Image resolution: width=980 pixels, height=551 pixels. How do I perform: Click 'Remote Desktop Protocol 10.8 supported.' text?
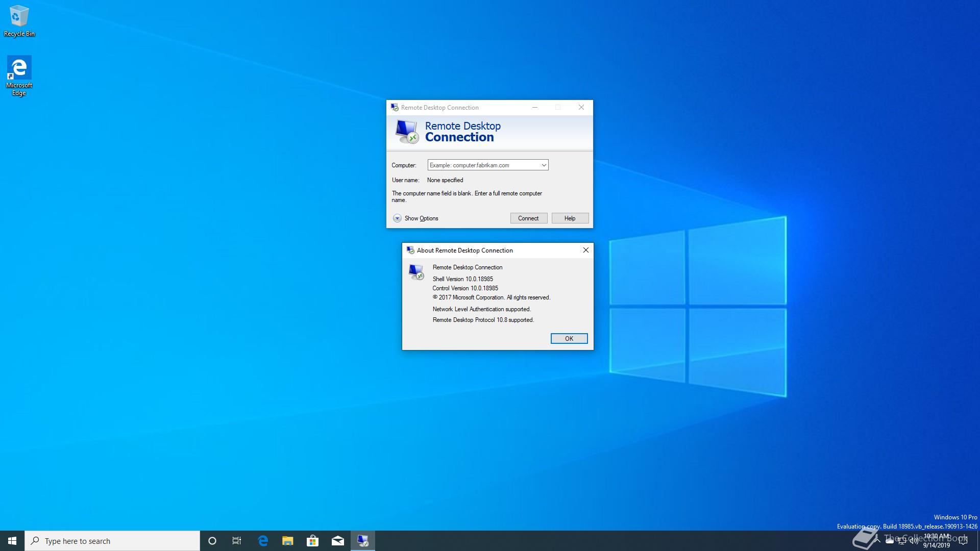point(483,320)
